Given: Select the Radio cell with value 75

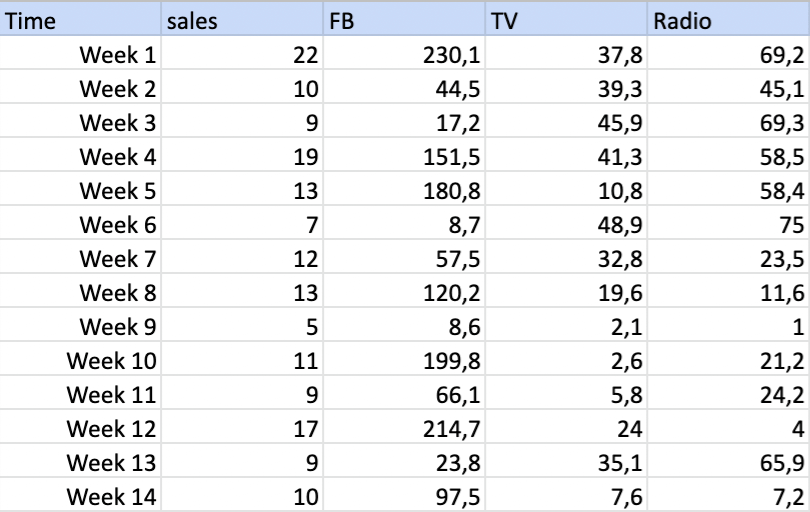Looking at the screenshot, I should click(729, 223).
